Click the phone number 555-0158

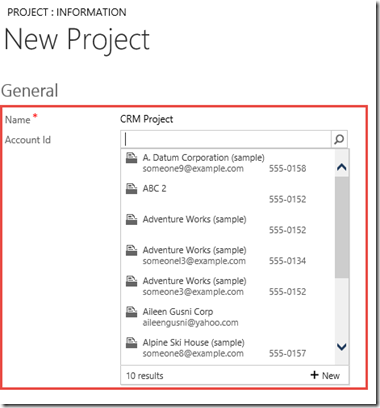coord(288,168)
